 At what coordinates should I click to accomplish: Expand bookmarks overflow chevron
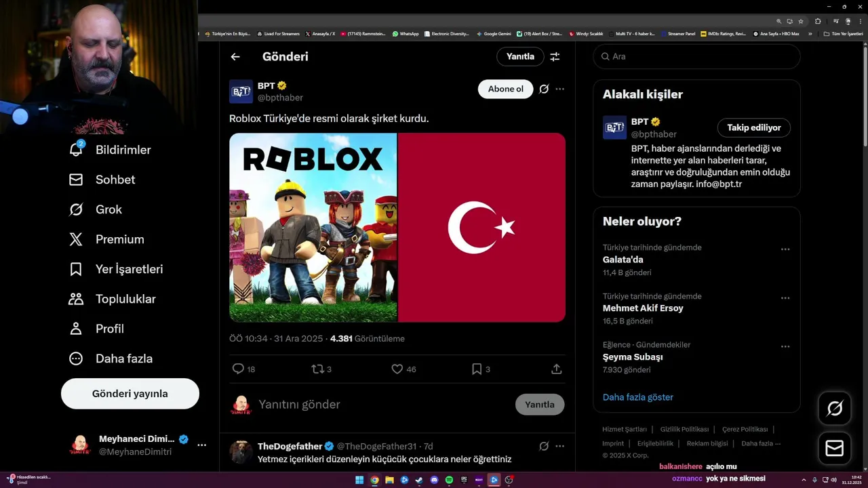(810, 33)
